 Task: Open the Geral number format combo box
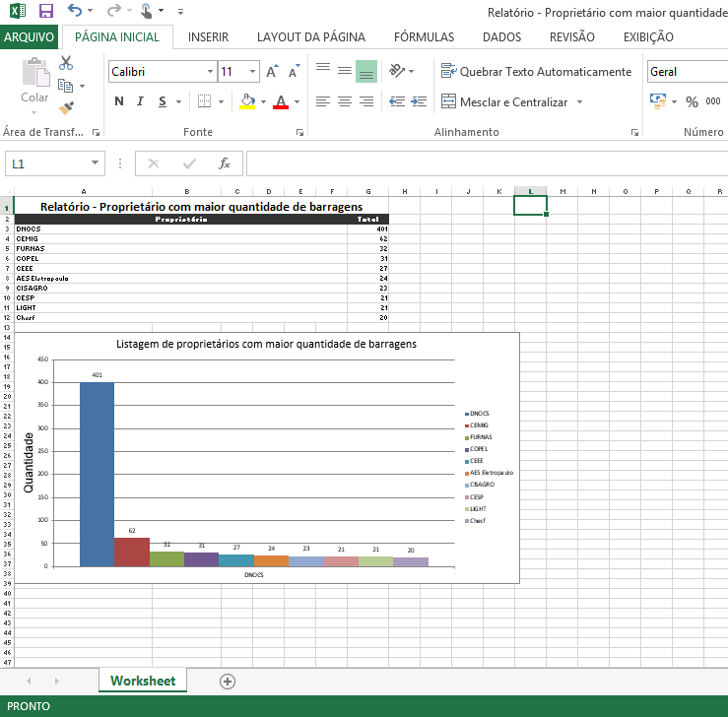click(688, 72)
